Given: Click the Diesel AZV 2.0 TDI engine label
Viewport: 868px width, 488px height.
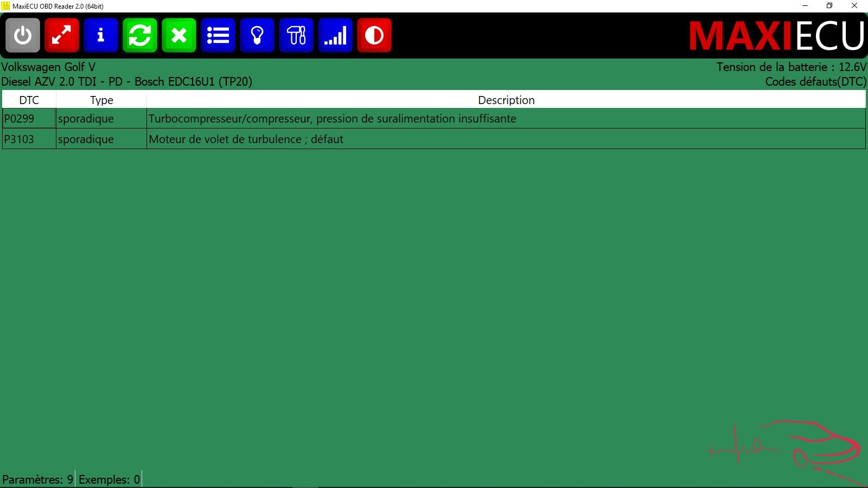Looking at the screenshot, I should 126,81.
